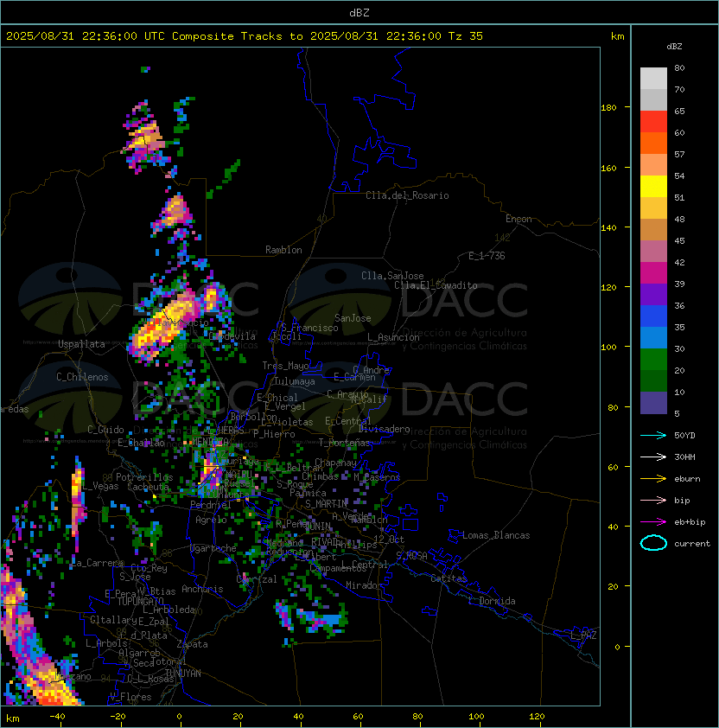
Task: Click the 'Potrerillos' map label
Action: click(x=144, y=477)
